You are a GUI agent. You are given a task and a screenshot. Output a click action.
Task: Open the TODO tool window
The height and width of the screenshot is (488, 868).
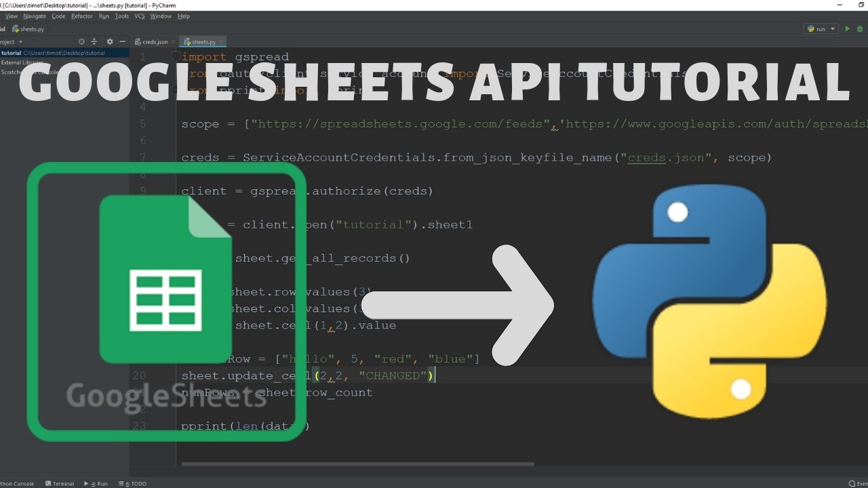[132, 483]
